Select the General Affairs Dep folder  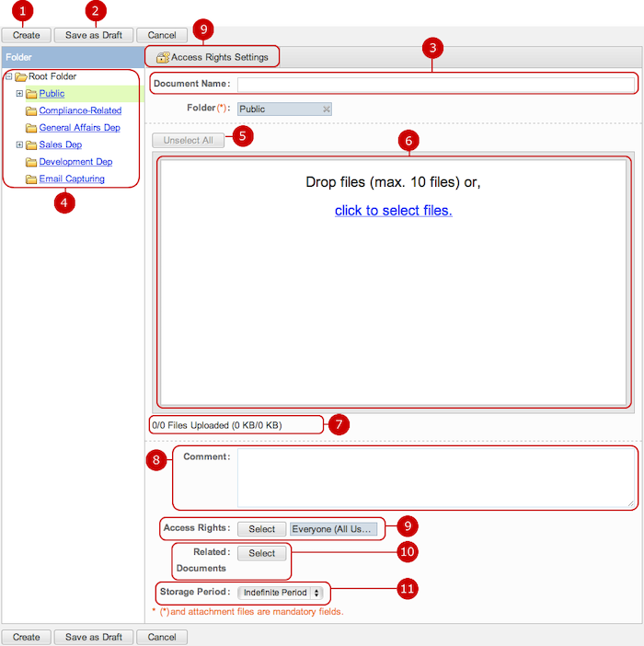(79, 128)
